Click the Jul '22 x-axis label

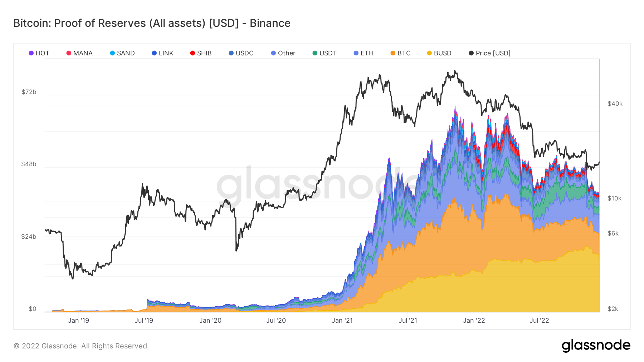pos(539,321)
